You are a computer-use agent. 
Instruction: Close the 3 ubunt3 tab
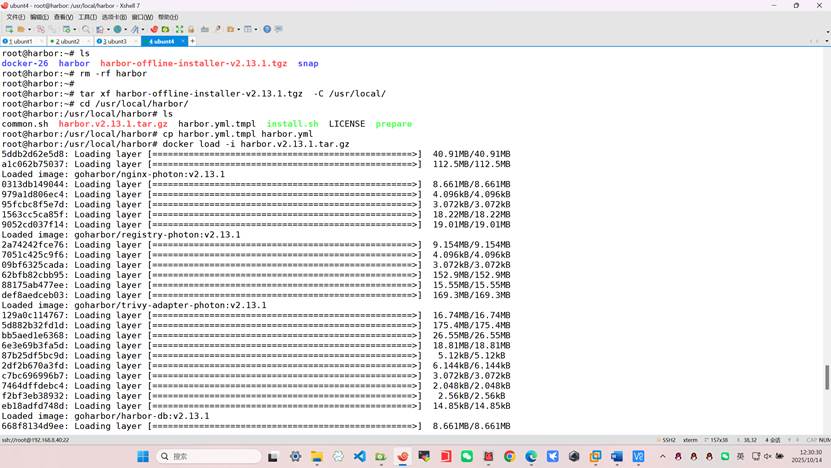click(136, 41)
